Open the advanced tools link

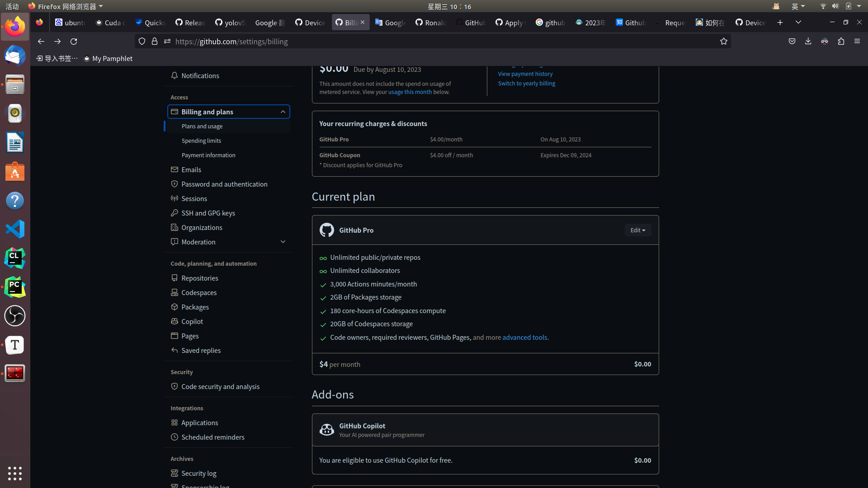click(525, 337)
